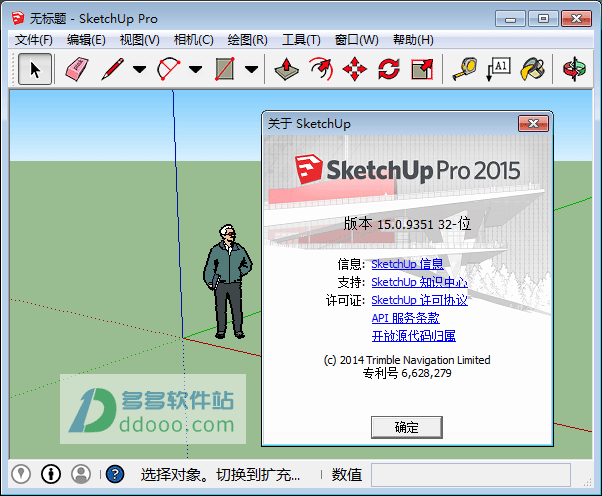Open the Instructor help question icon

(x=115, y=474)
